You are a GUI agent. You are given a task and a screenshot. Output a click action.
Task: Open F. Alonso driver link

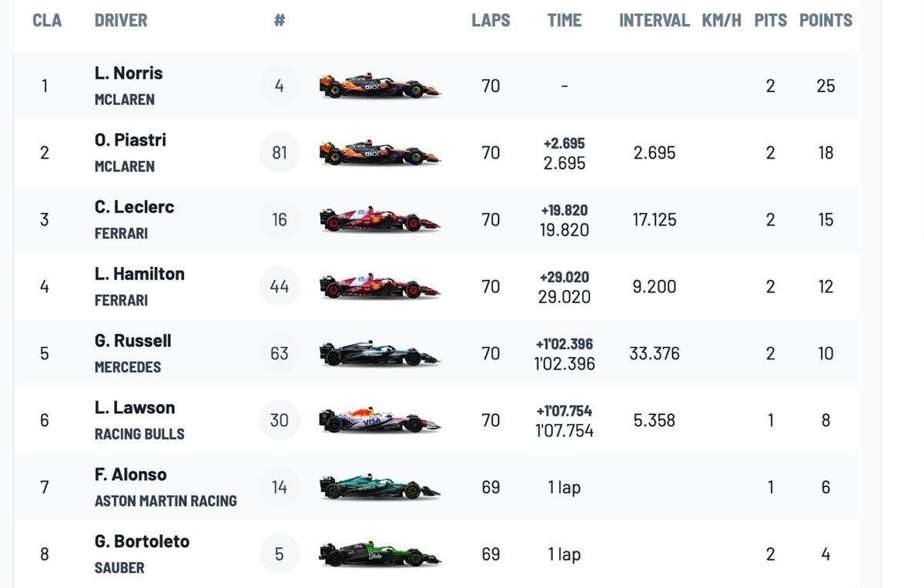[130, 475]
